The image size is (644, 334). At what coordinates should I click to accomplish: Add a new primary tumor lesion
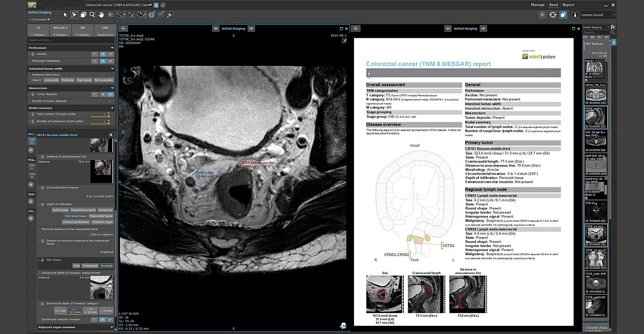(x=31, y=150)
